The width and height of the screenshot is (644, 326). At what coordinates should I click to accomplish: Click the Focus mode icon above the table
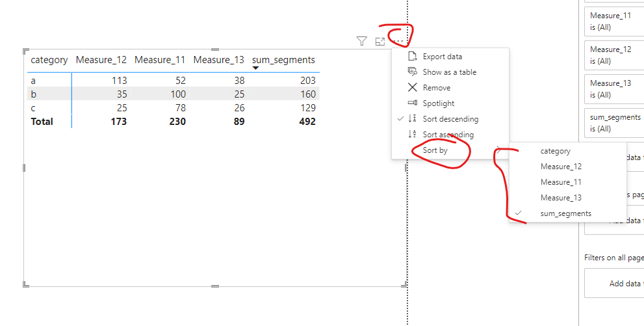380,42
